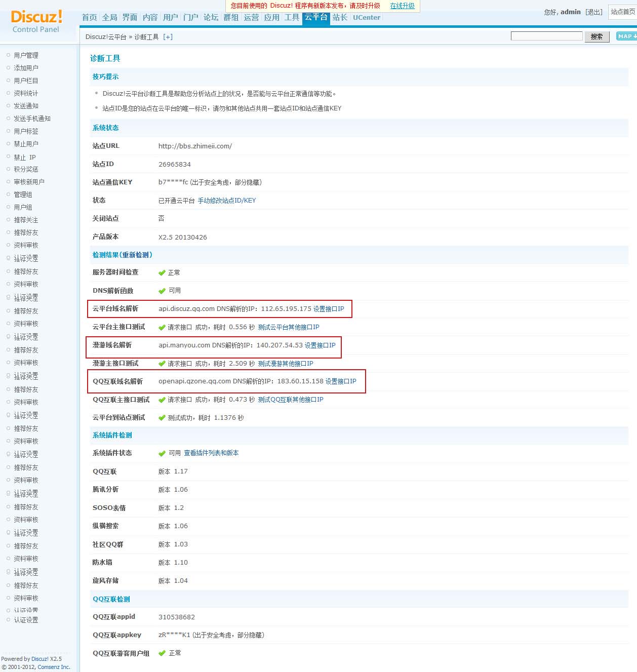Click 站点首页 button
The width and height of the screenshot is (637, 672).
coord(623,12)
